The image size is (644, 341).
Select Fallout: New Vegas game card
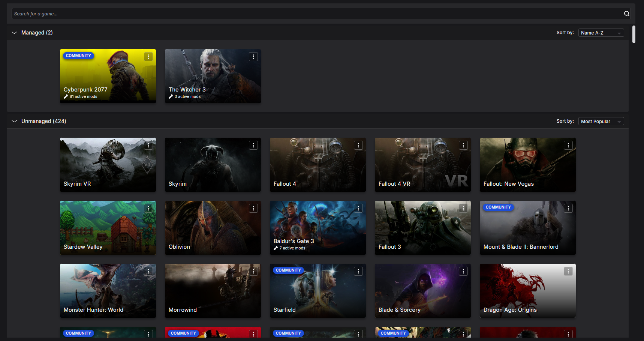click(x=528, y=165)
